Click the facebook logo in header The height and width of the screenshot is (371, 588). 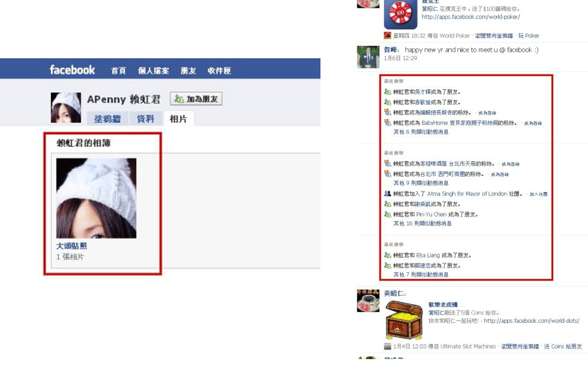click(x=72, y=70)
